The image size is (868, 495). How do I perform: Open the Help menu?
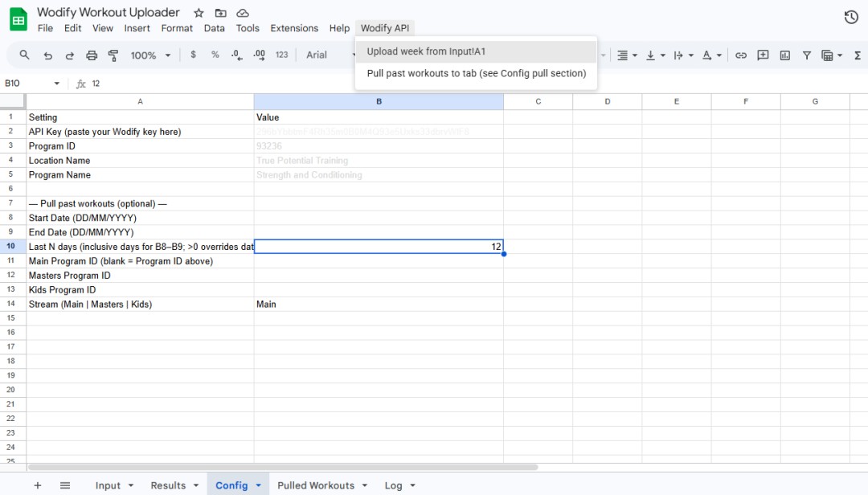click(339, 28)
